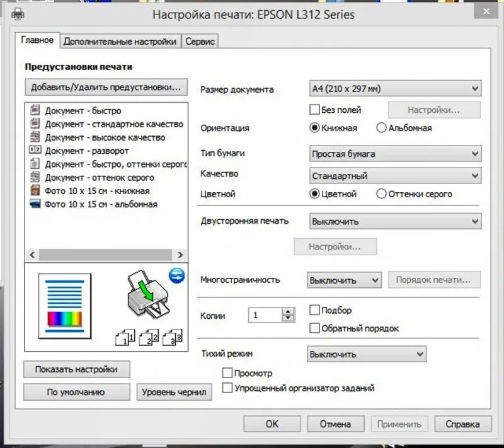Click "Настройки..." button under duplex printing
Screen dimensions: 504x448
[x=335, y=246]
